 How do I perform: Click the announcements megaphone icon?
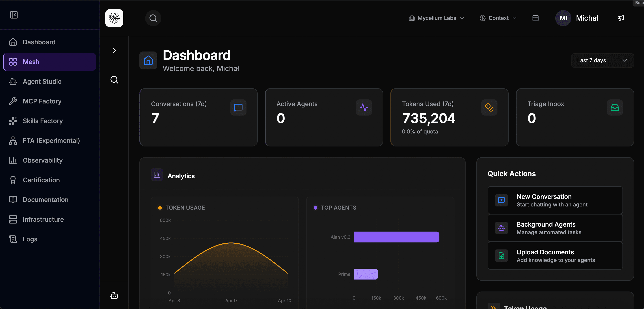click(620, 18)
